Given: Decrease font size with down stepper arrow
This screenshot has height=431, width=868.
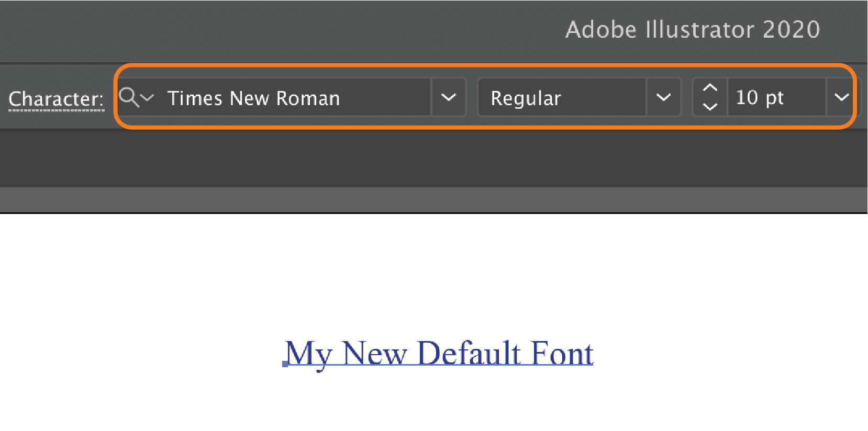Looking at the screenshot, I should click(x=710, y=107).
